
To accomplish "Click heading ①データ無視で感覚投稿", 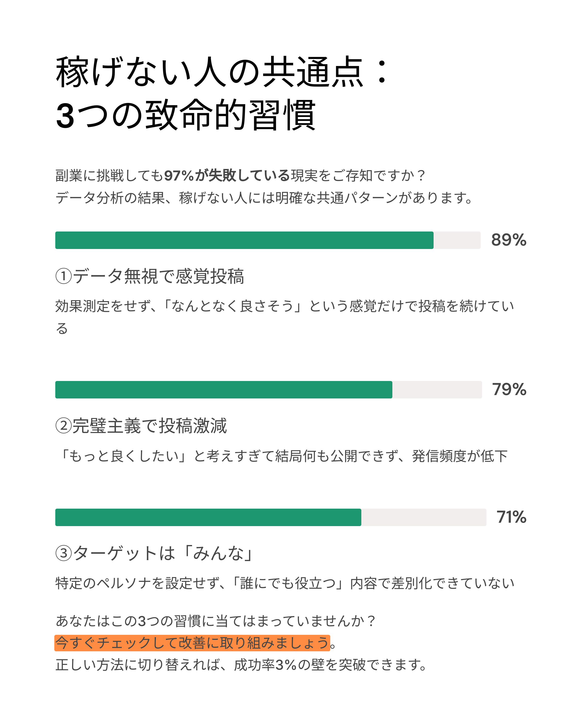I will pyautogui.click(x=150, y=276).
